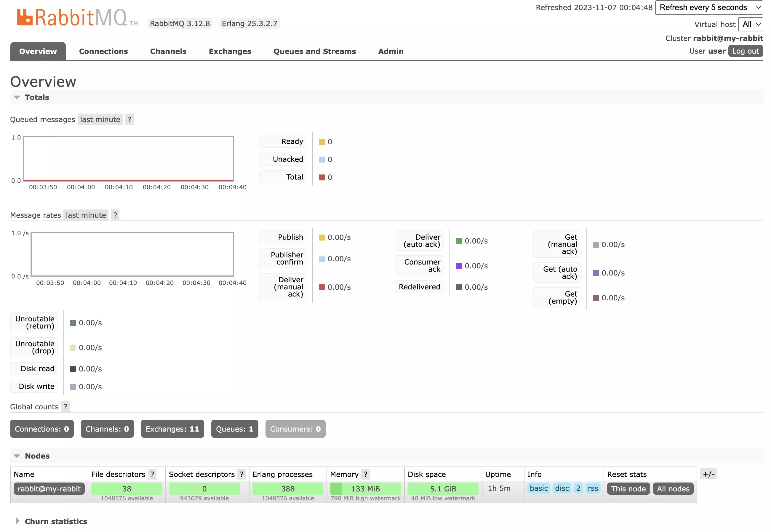Click the disc info tag
The width and height of the screenshot is (771, 532).
coord(562,488)
